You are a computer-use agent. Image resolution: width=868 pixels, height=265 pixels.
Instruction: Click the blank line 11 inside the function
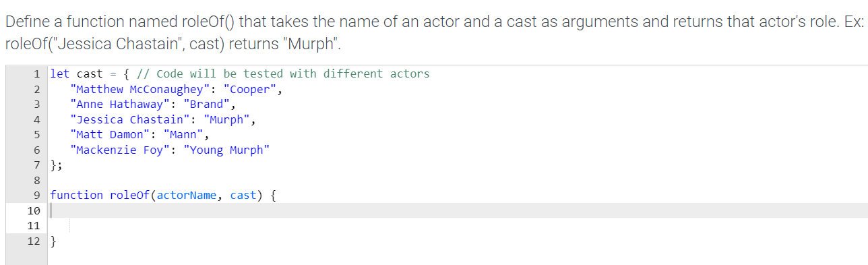point(458,226)
